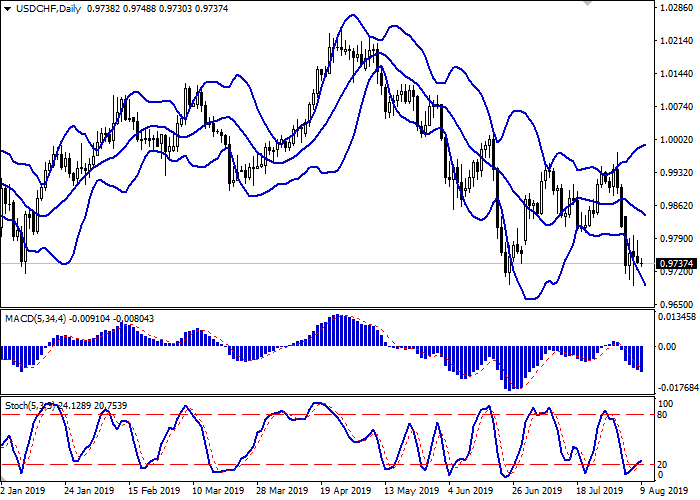Screen dimensions: 700x500
Task: Click Stochastic scale level 20
Action: [x=663, y=465]
